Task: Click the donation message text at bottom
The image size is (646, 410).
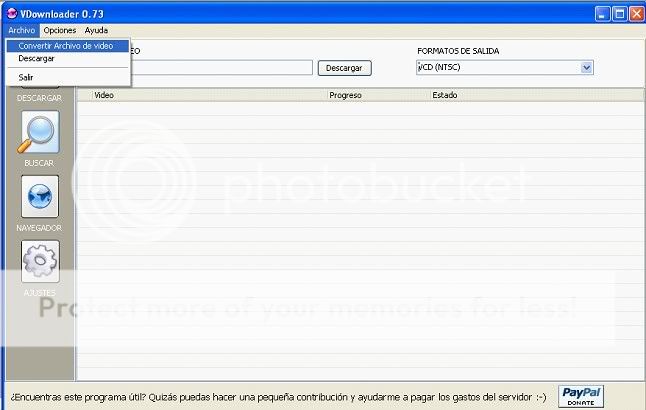Action: click(x=279, y=397)
